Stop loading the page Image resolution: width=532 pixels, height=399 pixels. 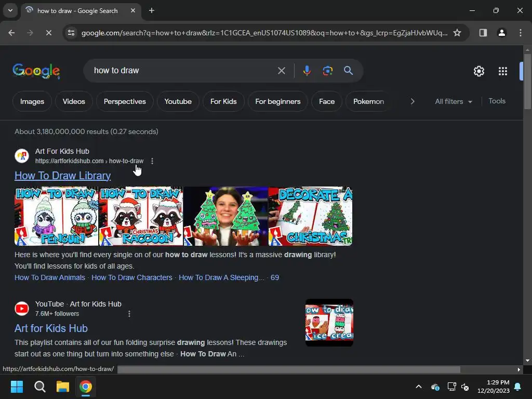tap(48, 33)
